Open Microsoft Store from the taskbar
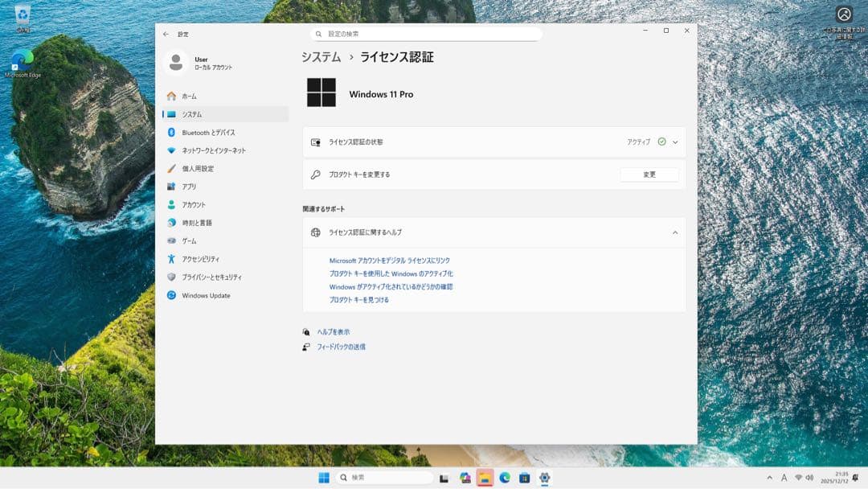Viewport: 868px width, 489px height. click(x=524, y=476)
